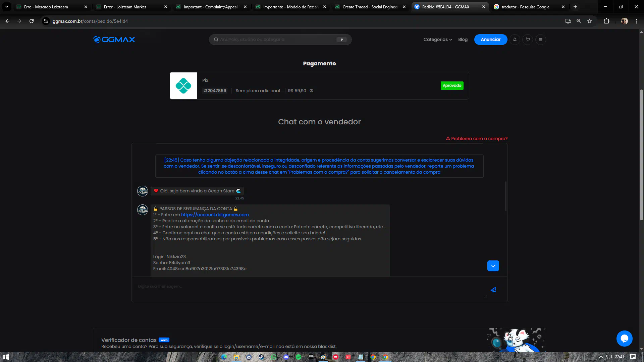The image size is (644, 362).
Task: Focus the chat message input field
Action: click(x=309, y=288)
